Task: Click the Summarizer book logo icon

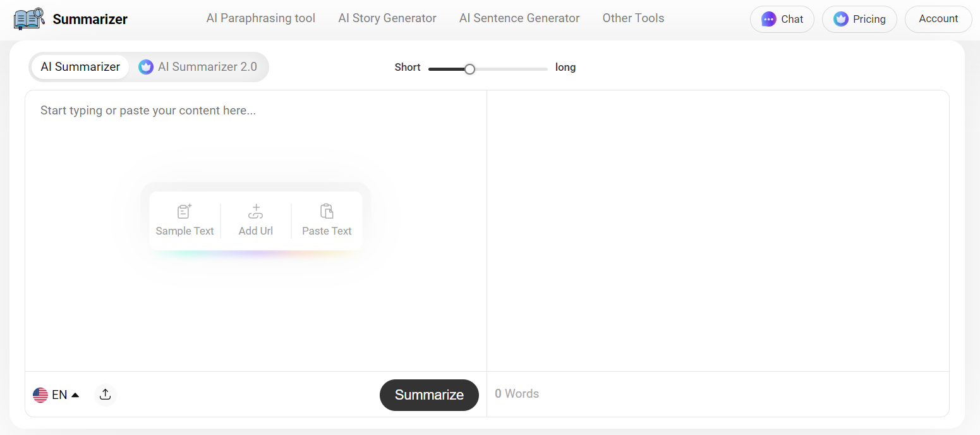Action: click(x=29, y=19)
